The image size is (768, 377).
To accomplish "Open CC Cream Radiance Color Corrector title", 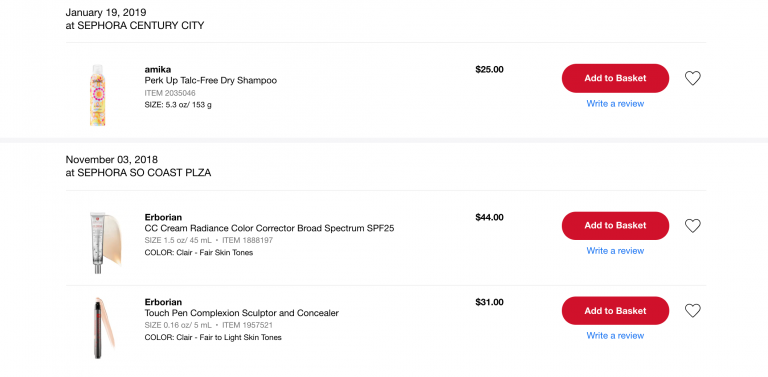I will [269, 228].
